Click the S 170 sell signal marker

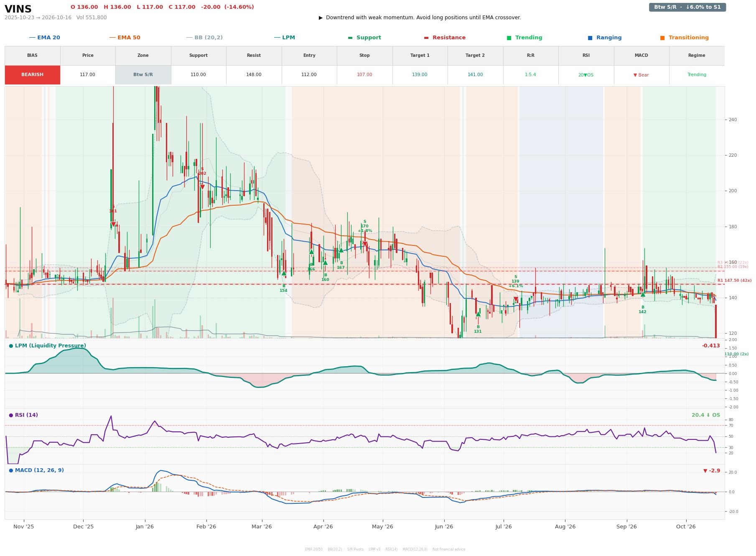point(365,244)
